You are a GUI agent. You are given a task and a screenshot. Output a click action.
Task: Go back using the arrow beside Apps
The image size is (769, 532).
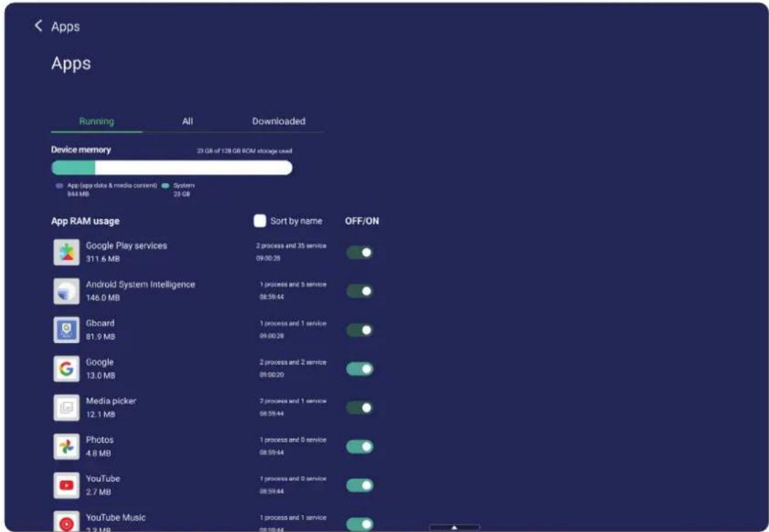[x=38, y=26]
